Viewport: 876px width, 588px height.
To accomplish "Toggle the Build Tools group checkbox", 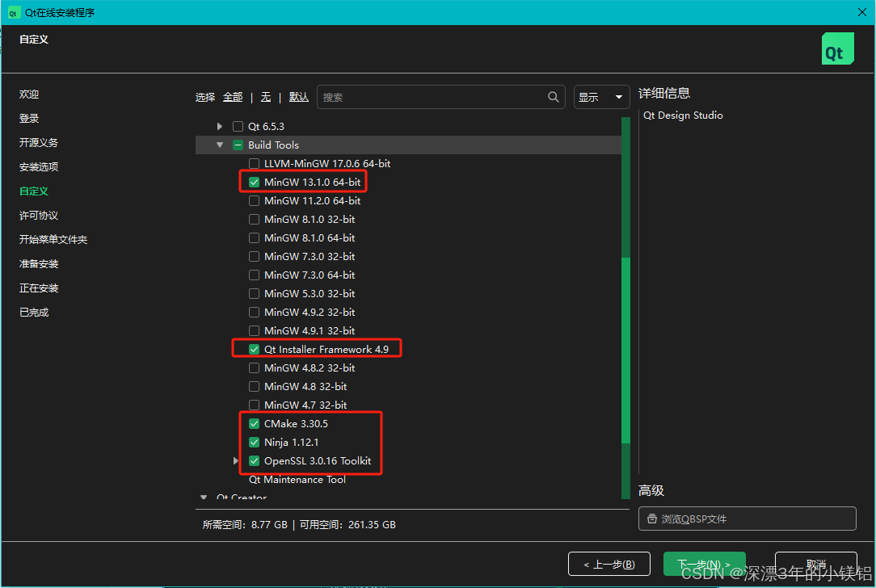I will pos(238,145).
